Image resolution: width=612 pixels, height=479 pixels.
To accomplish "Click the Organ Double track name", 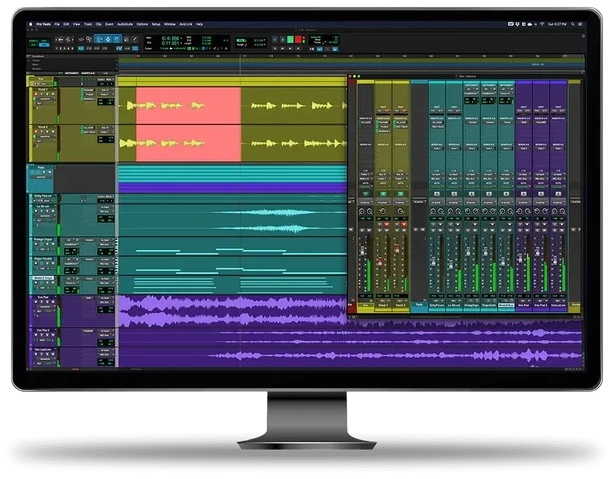I will pyautogui.click(x=43, y=258).
